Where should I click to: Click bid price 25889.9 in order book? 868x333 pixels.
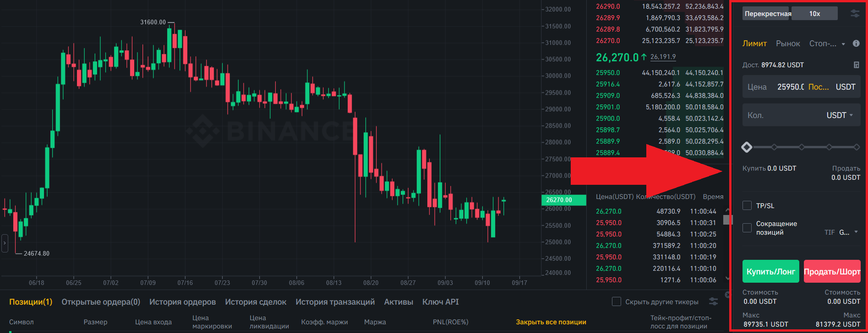(608, 141)
